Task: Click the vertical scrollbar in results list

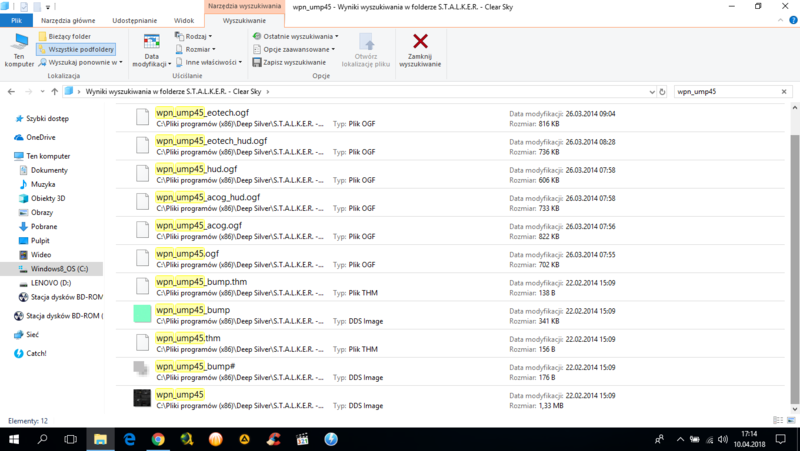Action: (x=794, y=268)
